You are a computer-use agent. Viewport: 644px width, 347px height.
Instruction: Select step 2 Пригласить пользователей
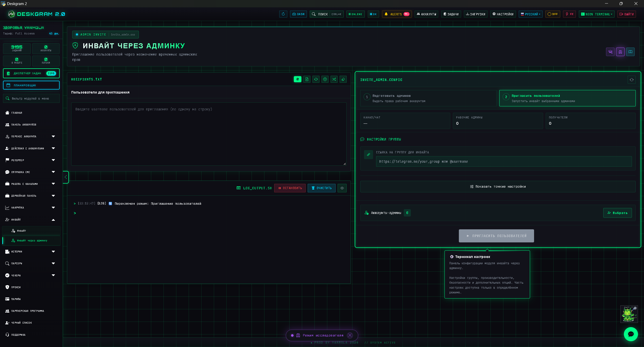click(567, 98)
